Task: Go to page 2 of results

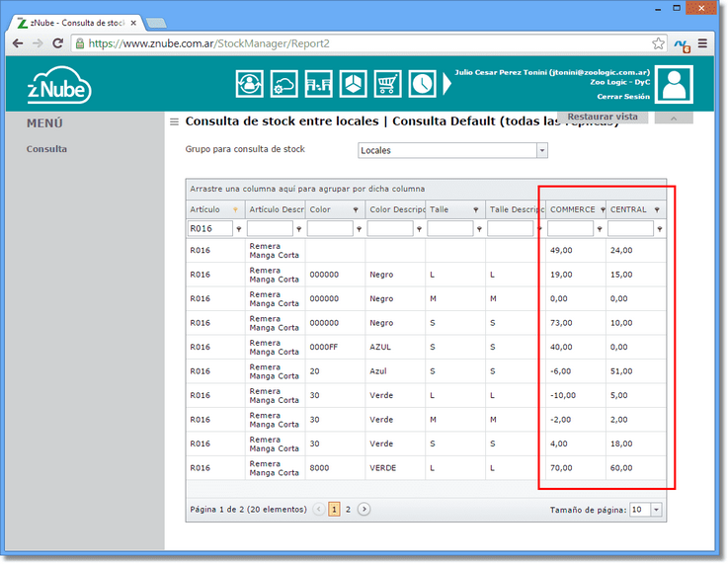Action: pos(348,510)
